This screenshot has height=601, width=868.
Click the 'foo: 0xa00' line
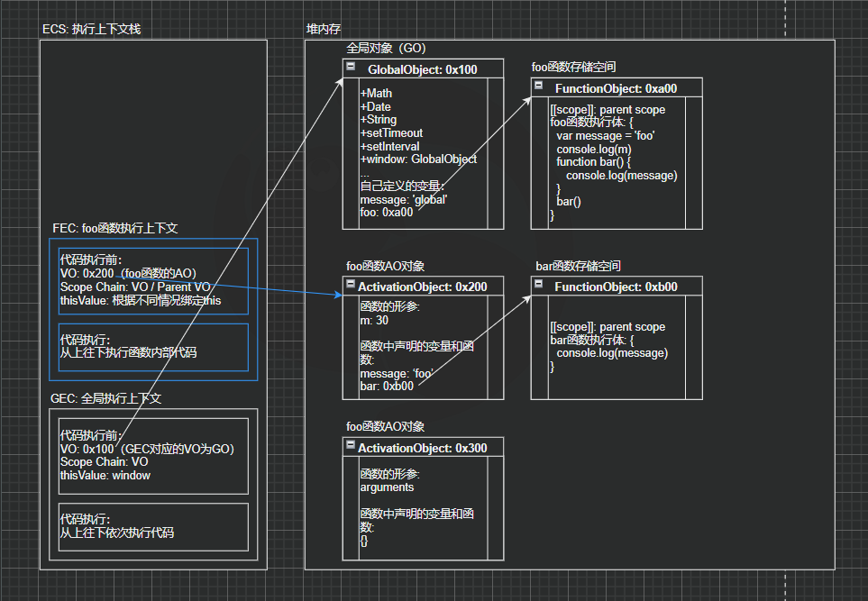click(387, 212)
